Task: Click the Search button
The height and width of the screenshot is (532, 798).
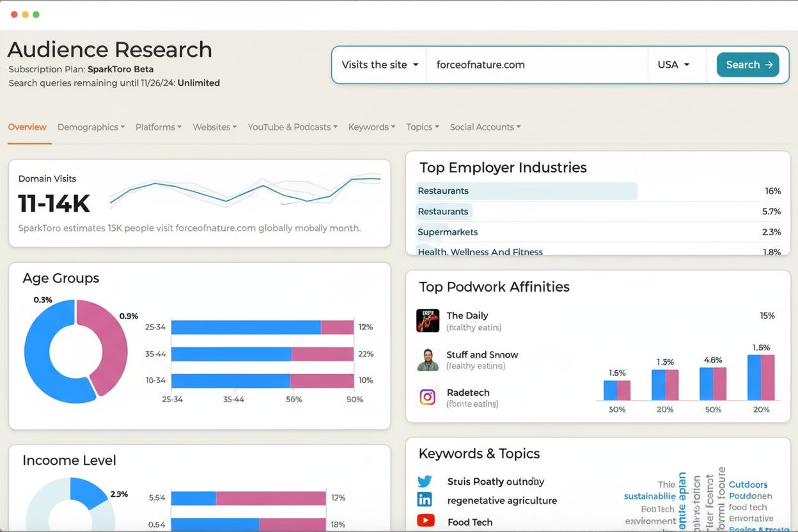Action: tap(747, 65)
